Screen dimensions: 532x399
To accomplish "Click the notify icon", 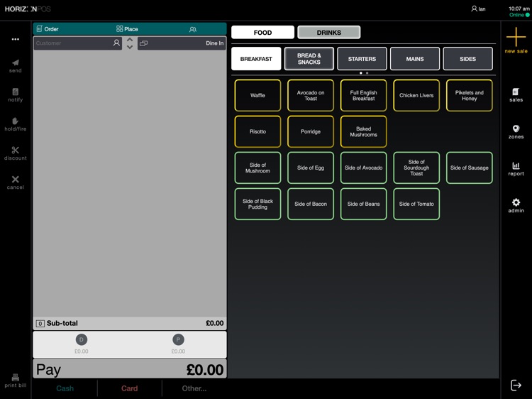I will click(x=16, y=92).
